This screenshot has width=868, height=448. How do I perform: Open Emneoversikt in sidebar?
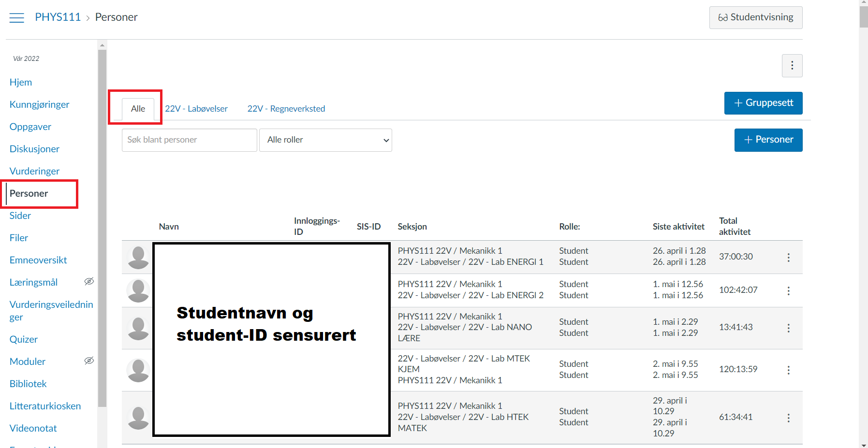coord(38,260)
